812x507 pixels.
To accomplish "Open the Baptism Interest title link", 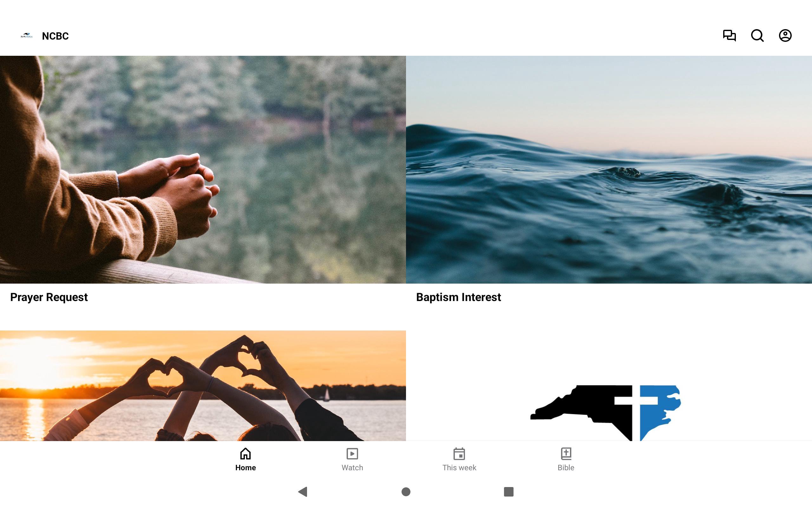I will point(458,298).
